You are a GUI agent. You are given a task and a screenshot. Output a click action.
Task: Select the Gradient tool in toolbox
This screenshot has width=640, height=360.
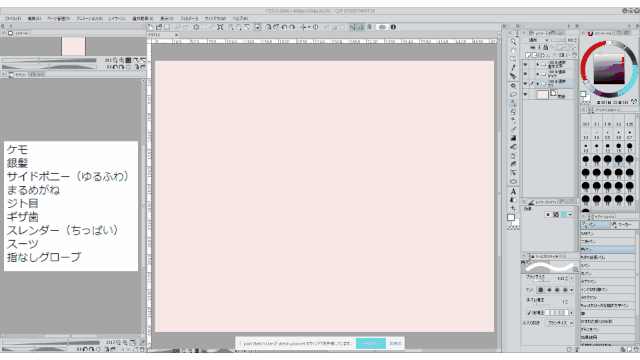513,138
